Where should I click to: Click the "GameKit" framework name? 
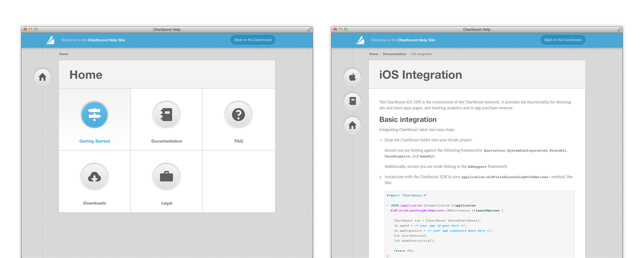[x=426, y=156]
